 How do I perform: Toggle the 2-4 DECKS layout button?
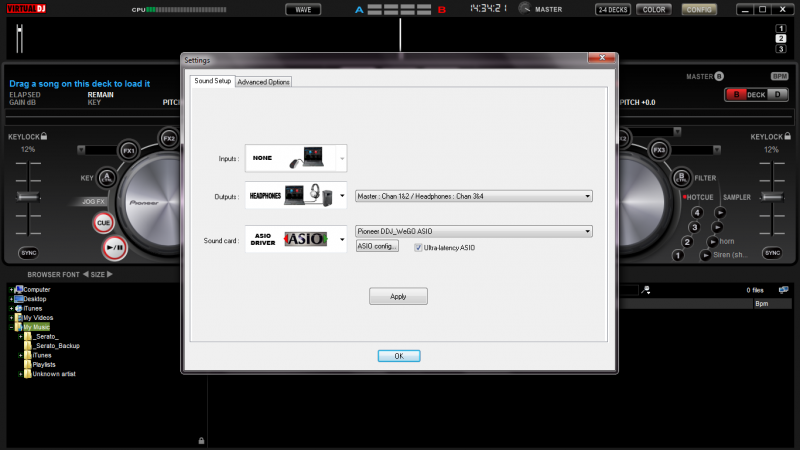coord(613,9)
